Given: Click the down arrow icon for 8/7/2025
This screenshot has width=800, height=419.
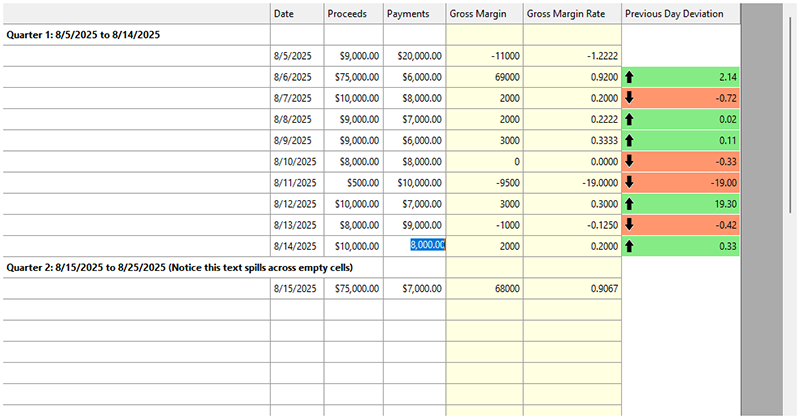Looking at the screenshot, I should click(x=629, y=97).
